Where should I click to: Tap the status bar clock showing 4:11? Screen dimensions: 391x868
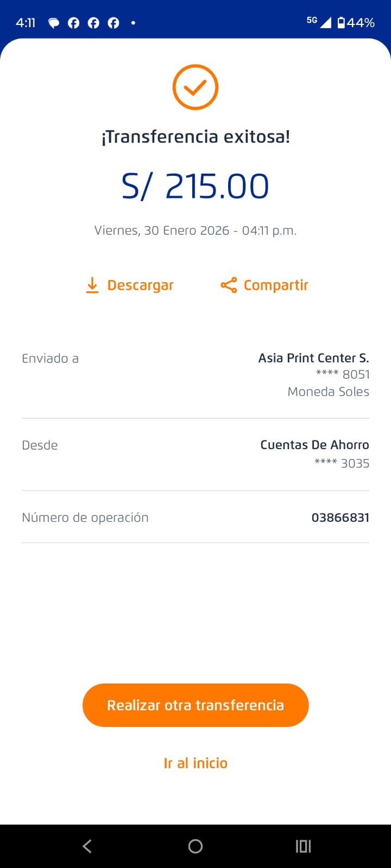pos(26,23)
